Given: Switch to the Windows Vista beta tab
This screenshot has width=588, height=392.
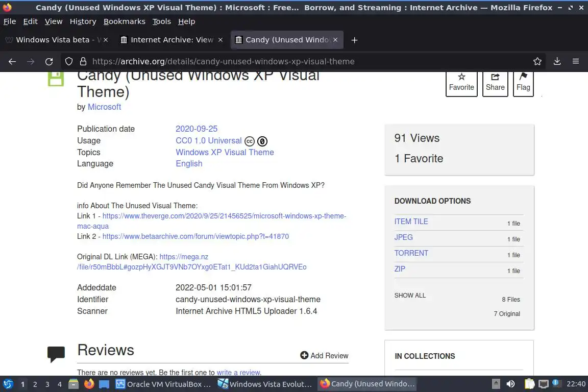Looking at the screenshot, I should tap(57, 40).
